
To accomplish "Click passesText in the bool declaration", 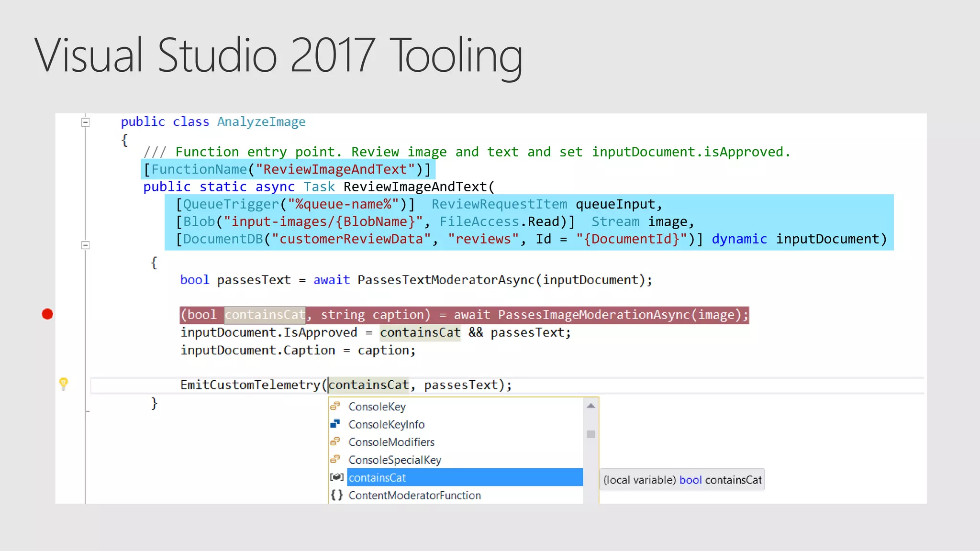I will (254, 280).
